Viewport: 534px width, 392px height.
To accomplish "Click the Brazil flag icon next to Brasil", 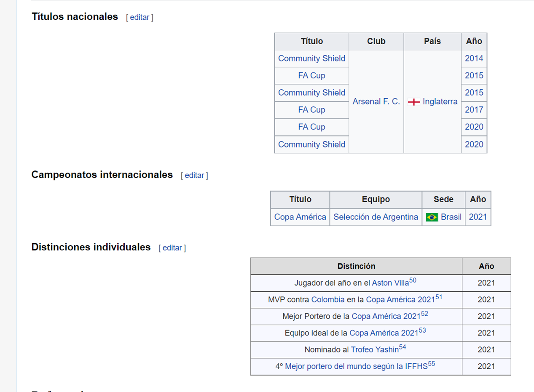I will tap(432, 217).
